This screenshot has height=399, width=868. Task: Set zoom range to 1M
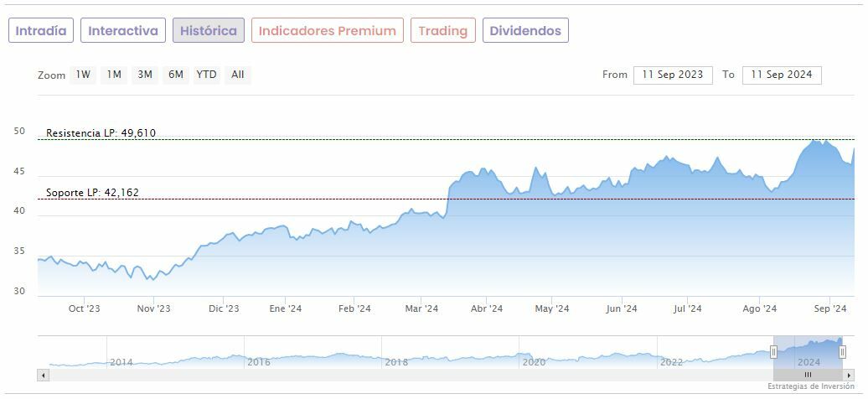pyautogui.click(x=114, y=75)
